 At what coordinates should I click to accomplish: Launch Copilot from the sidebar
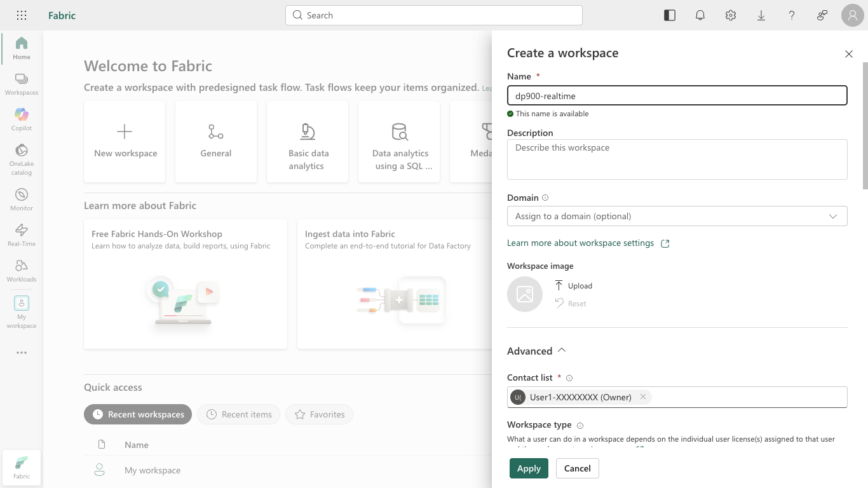(x=22, y=119)
